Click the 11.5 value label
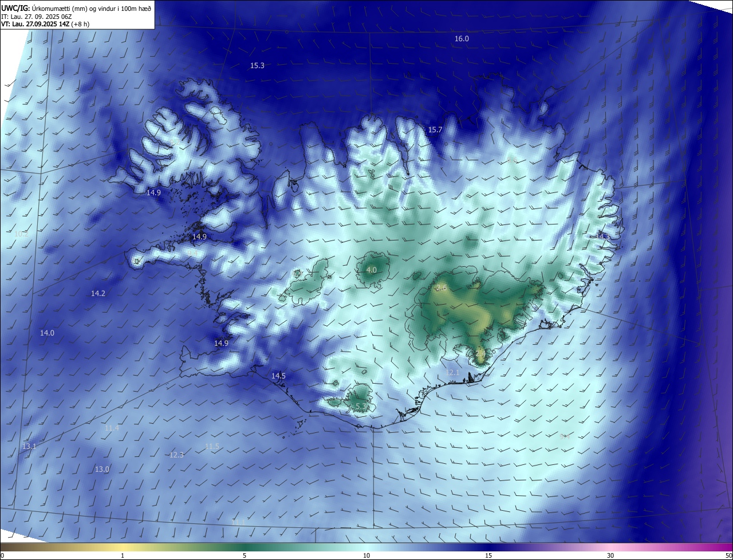This screenshot has width=733, height=560. (x=212, y=447)
